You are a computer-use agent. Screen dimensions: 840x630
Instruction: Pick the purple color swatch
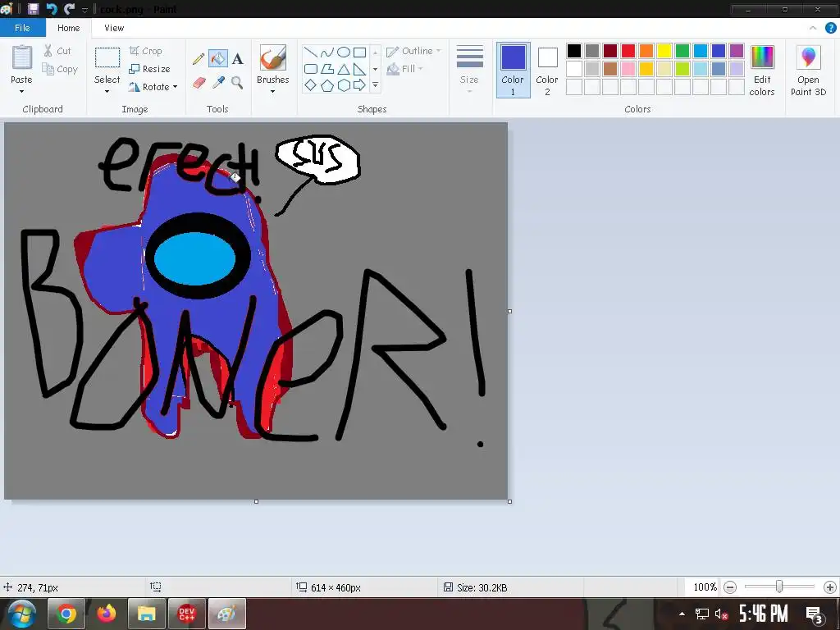click(x=737, y=50)
